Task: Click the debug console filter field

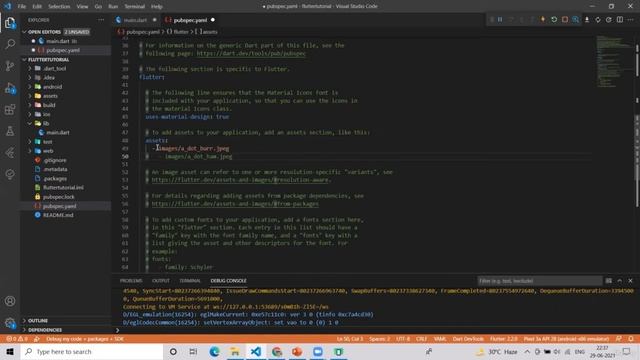Action: (540, 281)
